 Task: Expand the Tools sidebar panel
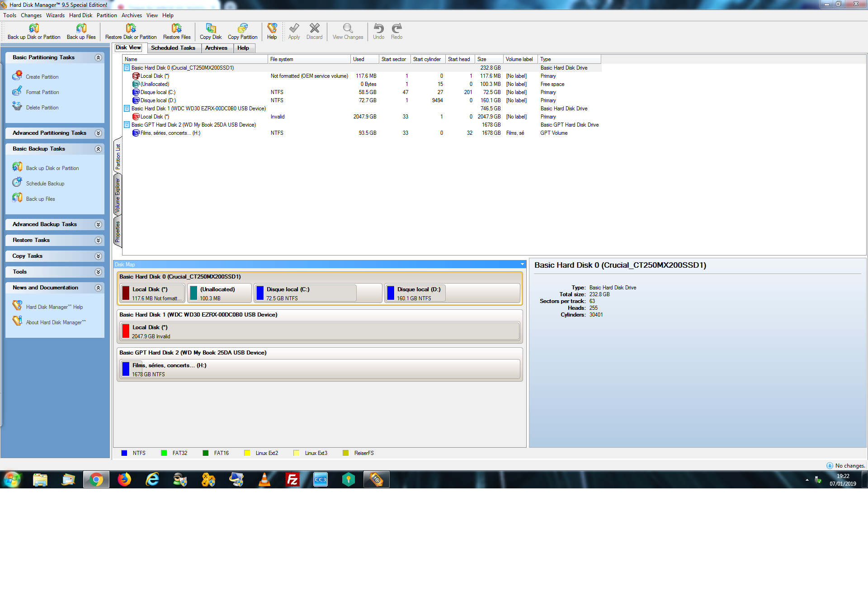98,272
